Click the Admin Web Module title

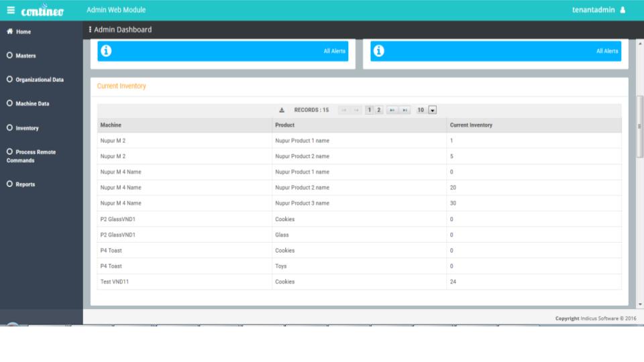[116, 10]
